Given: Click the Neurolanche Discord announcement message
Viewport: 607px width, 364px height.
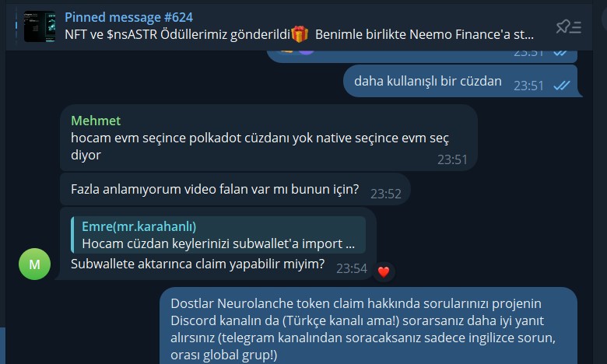Looking at the screenshot, I should [368, 327].
